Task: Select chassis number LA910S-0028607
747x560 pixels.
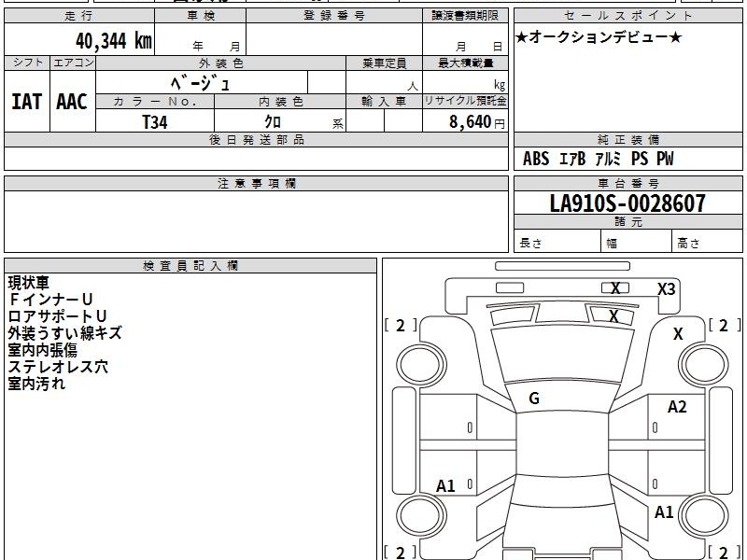Action: tap(627, 203)
